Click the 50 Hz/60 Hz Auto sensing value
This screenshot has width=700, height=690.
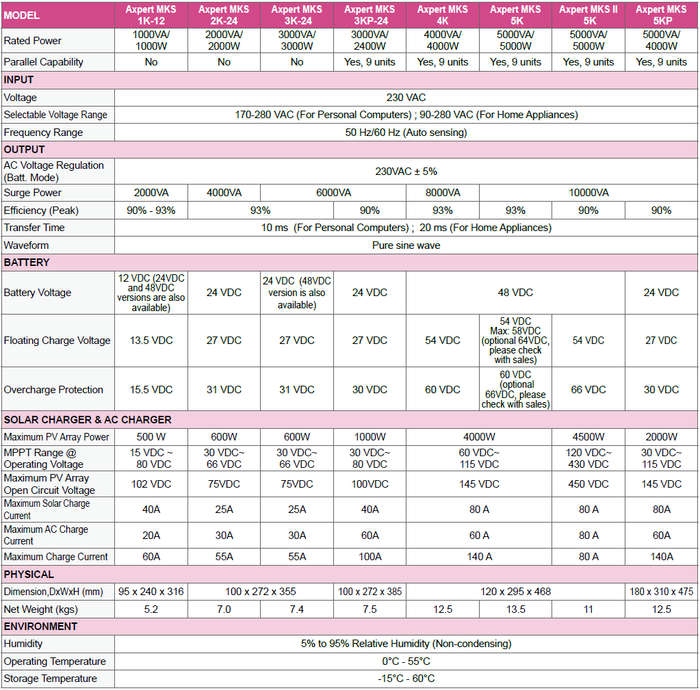pyautogui.click(x=406, y=133)
